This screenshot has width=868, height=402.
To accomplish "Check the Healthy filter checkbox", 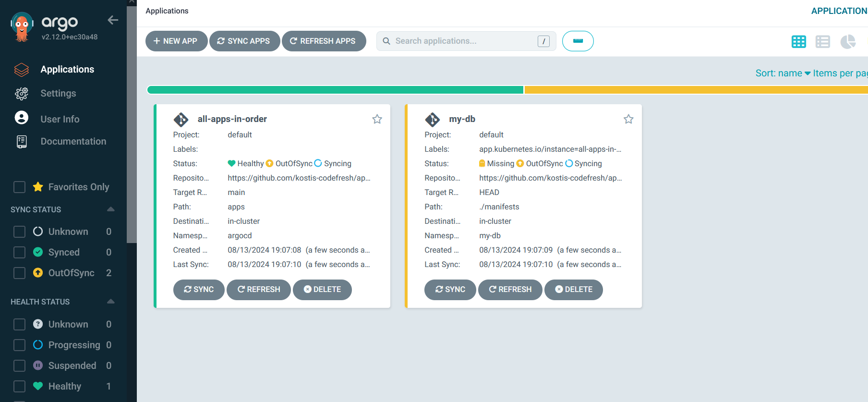I will 20,386.
